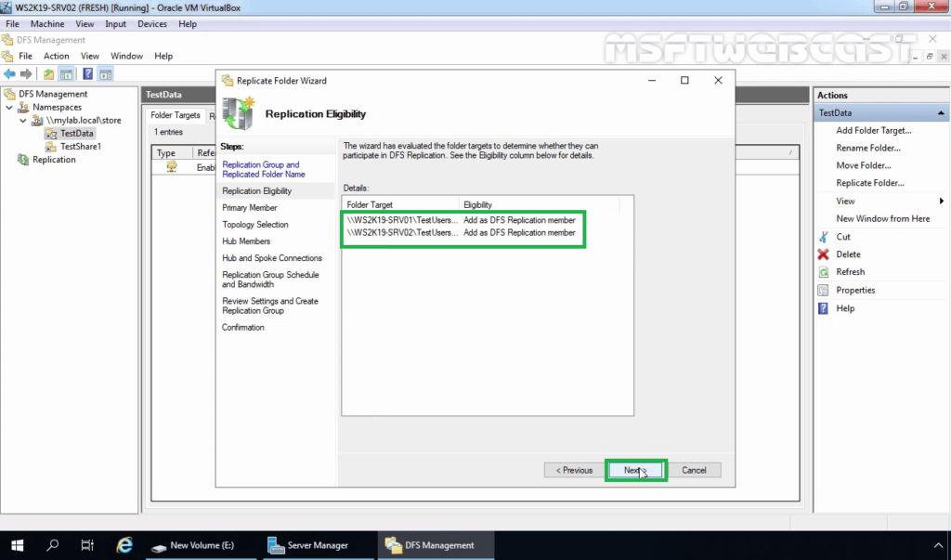Viewport: 951px width, 560px height.
Task: Click New Window from Here action
Action: click(x=882, y=218)
